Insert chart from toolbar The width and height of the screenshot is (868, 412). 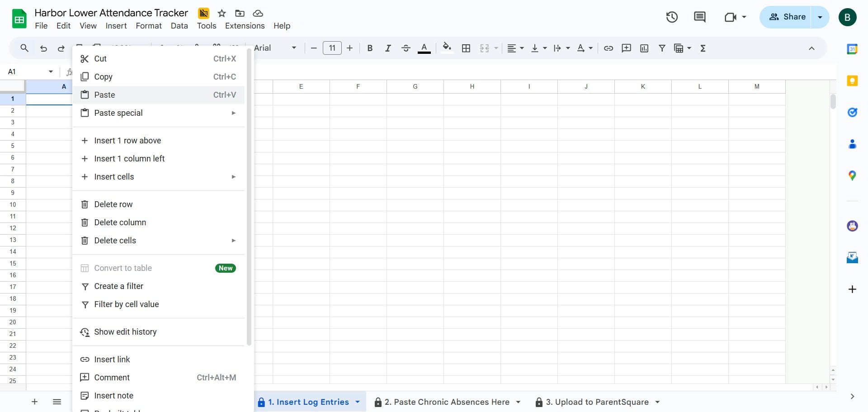pos(644,48)
